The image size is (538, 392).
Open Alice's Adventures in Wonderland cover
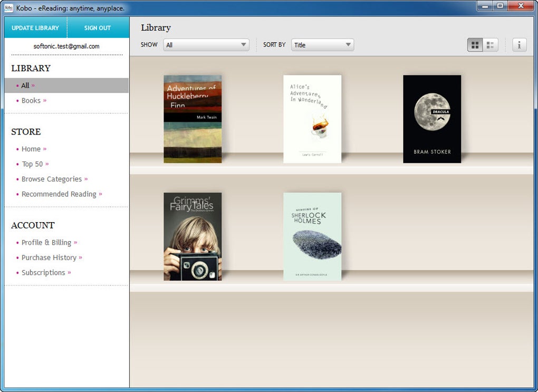312,119
